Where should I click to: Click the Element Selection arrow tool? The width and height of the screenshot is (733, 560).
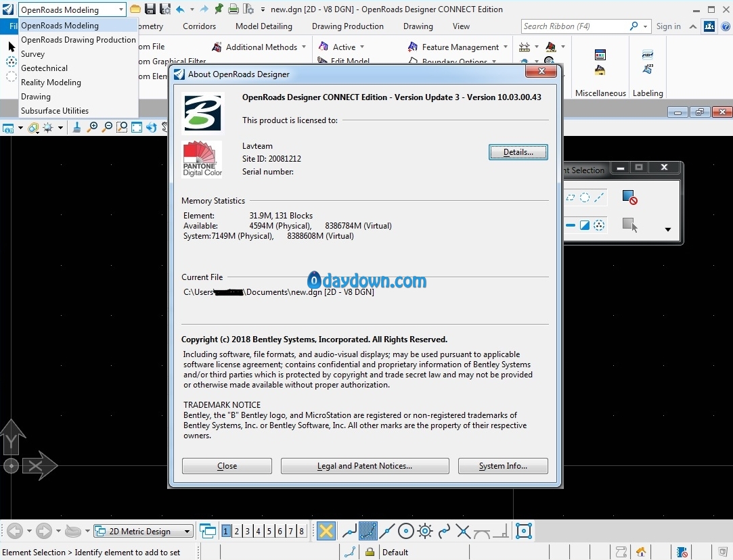click(12, 46)
